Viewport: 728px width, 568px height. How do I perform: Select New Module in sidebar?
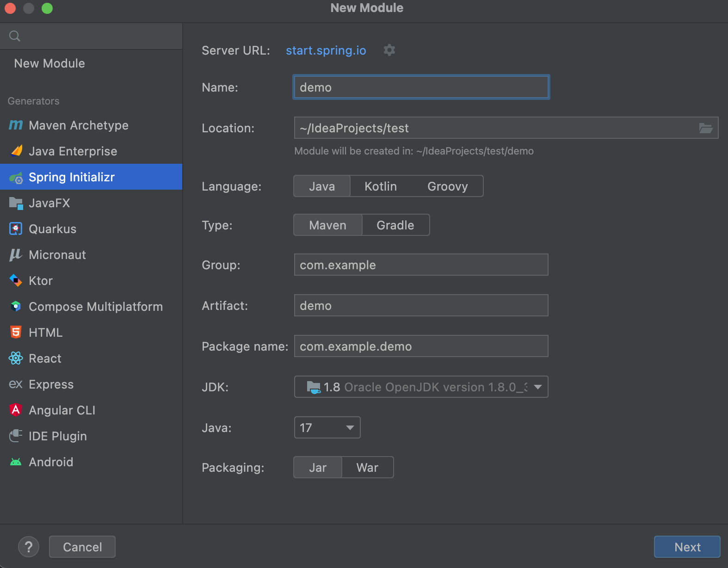click(x=91, y=63)
